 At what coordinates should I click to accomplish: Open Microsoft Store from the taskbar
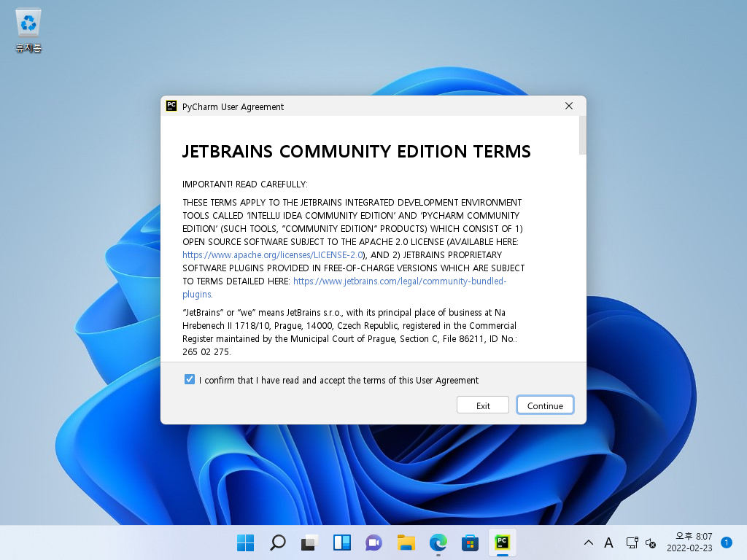pyautogui.click(x=471, y=542)
